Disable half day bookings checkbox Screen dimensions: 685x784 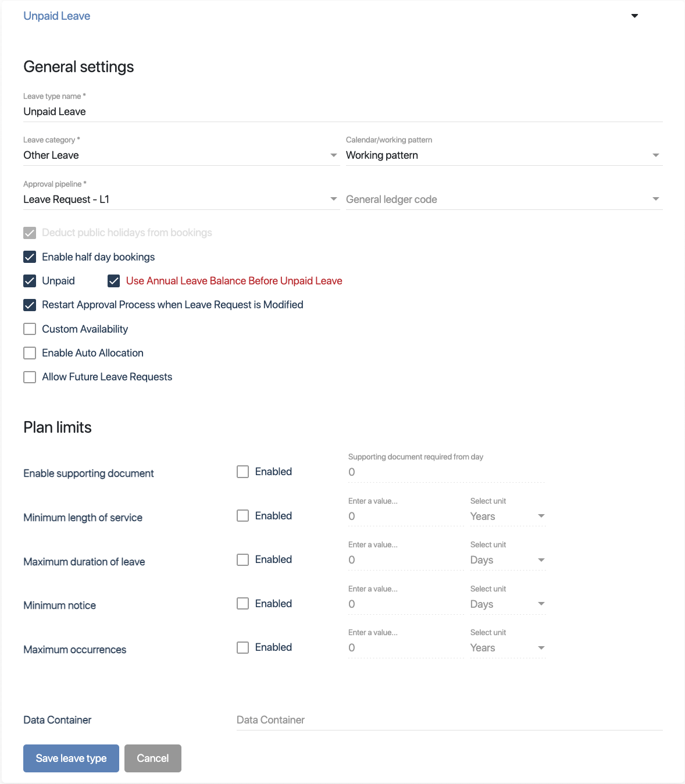[30, 257]
